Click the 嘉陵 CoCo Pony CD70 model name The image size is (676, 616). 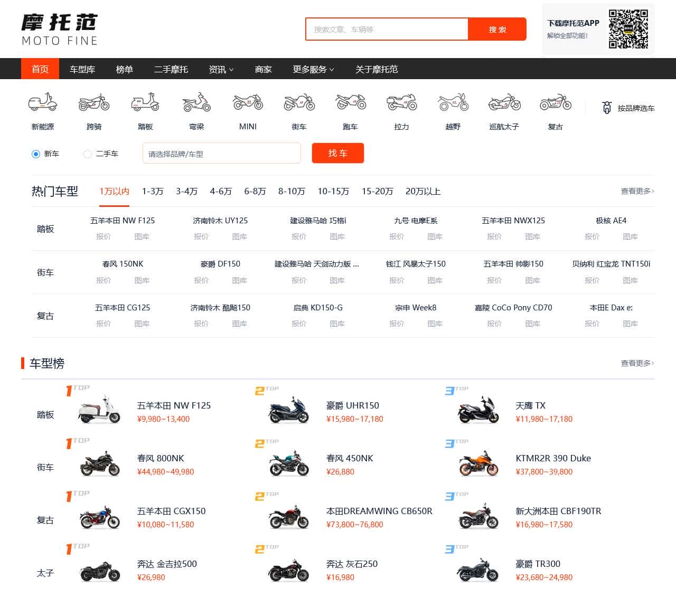pyautogui.click(x=513, y=308)
